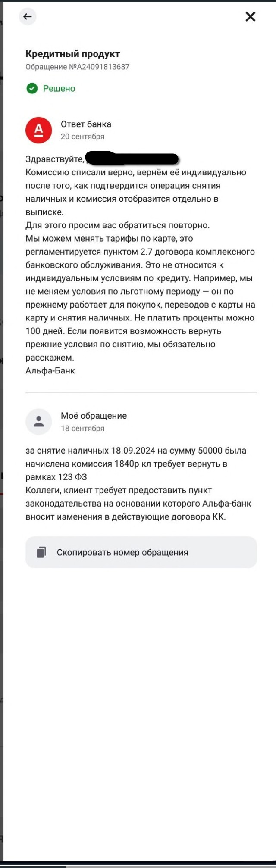
Task: Tap the back arrow button
Action: pyautogui.click(x=28, y=17)
